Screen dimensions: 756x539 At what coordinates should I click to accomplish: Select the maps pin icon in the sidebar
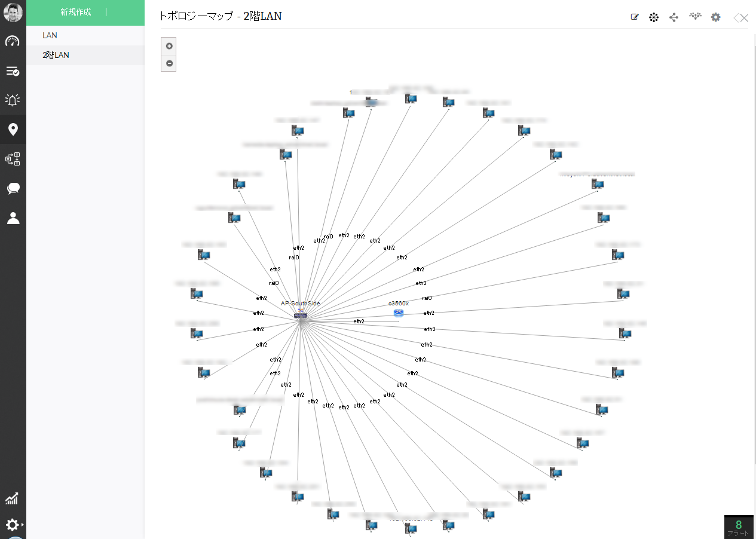[13, 129]
